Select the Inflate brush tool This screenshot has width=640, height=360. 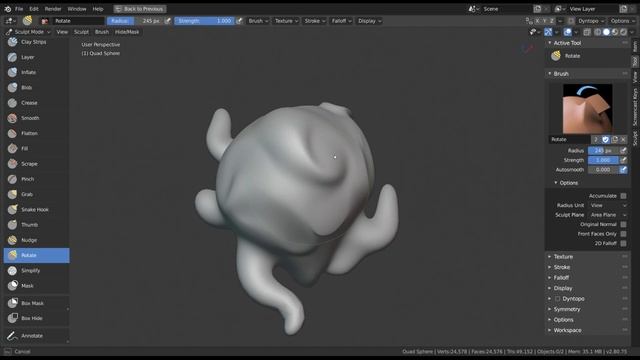[36, 72]
